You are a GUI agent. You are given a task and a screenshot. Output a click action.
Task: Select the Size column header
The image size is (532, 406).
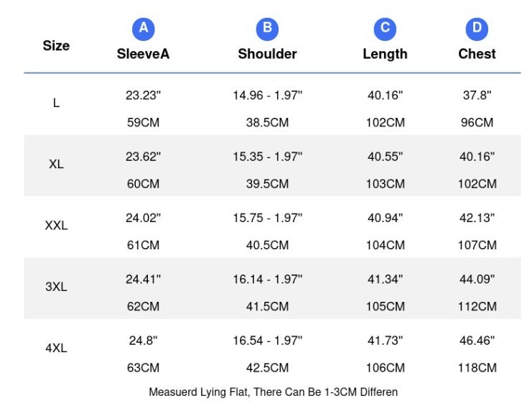[56, 45]
